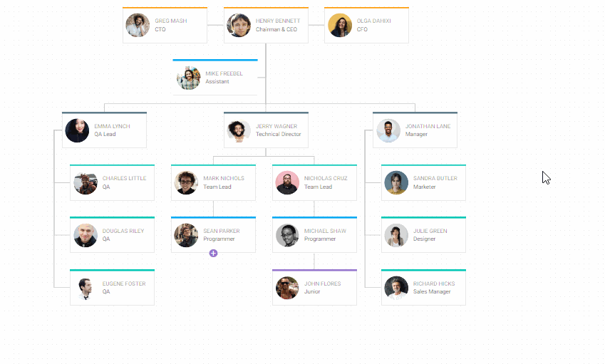Click the Michael Shaw name text

coord(325,231)
